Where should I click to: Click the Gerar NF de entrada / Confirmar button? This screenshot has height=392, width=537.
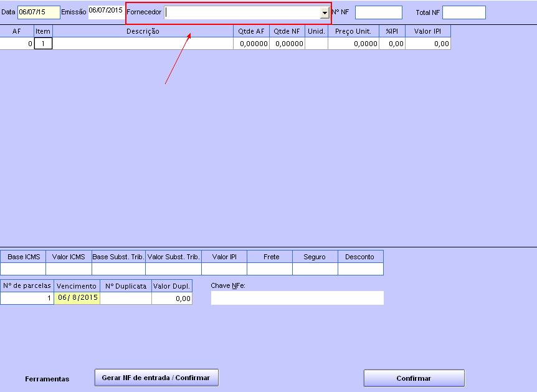(x=156, y=378)
